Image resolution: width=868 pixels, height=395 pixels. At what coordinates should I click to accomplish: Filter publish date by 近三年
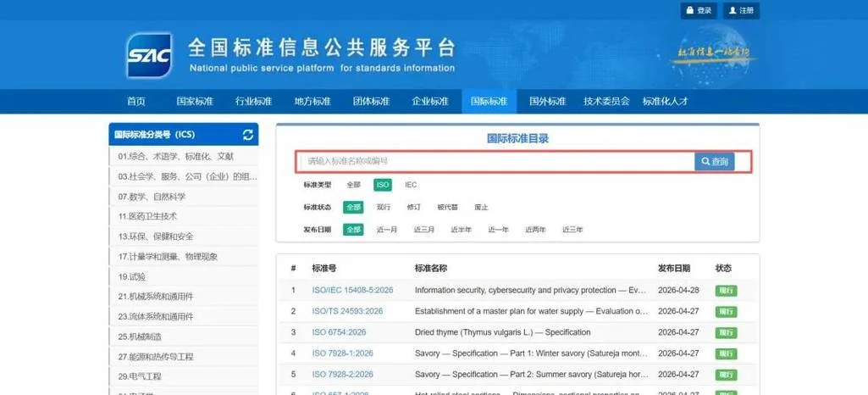[572, 230]
